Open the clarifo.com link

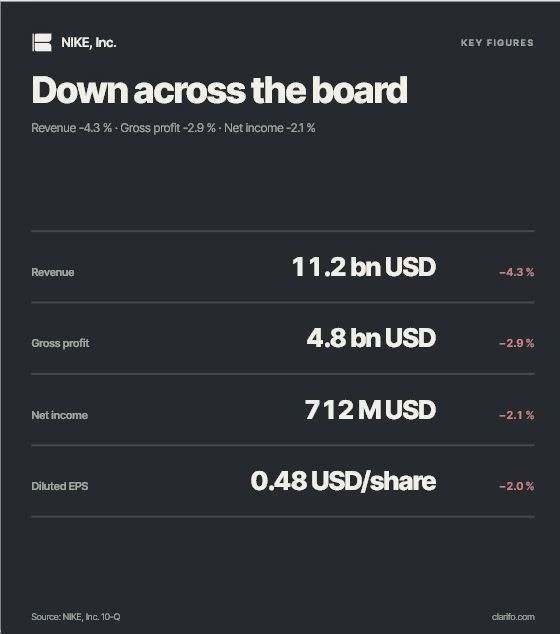pos(513,617)
